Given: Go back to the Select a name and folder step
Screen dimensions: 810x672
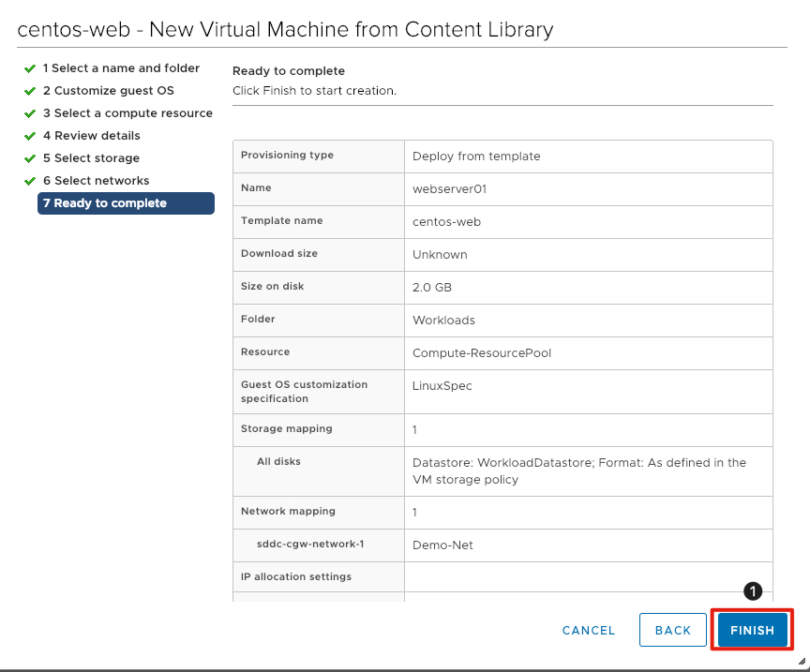Looking at the screenshot, I should (122, 67).
